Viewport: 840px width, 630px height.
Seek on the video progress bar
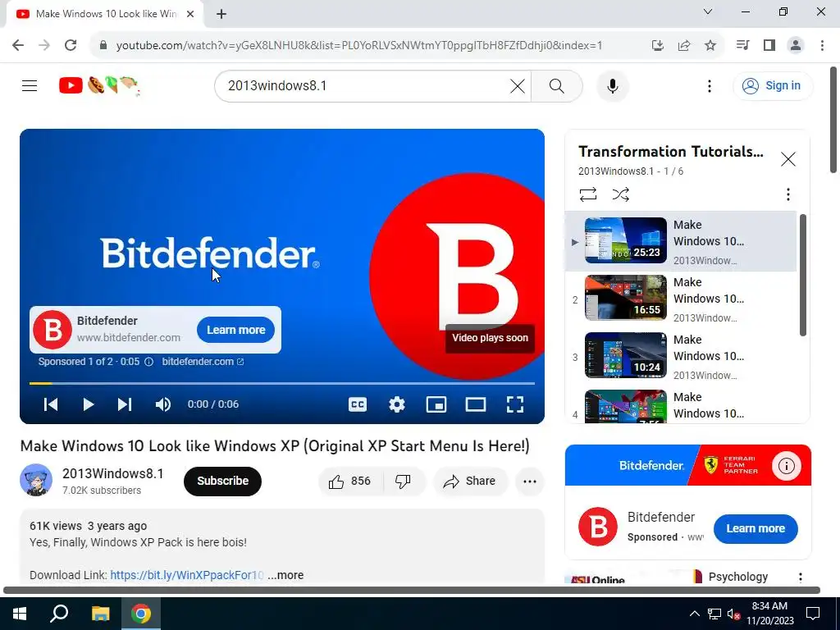tap(282, 384)
